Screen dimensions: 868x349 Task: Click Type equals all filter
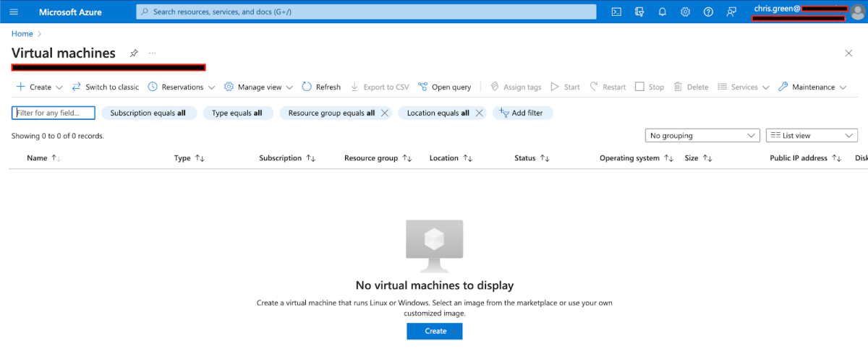[x=237, y=113]
